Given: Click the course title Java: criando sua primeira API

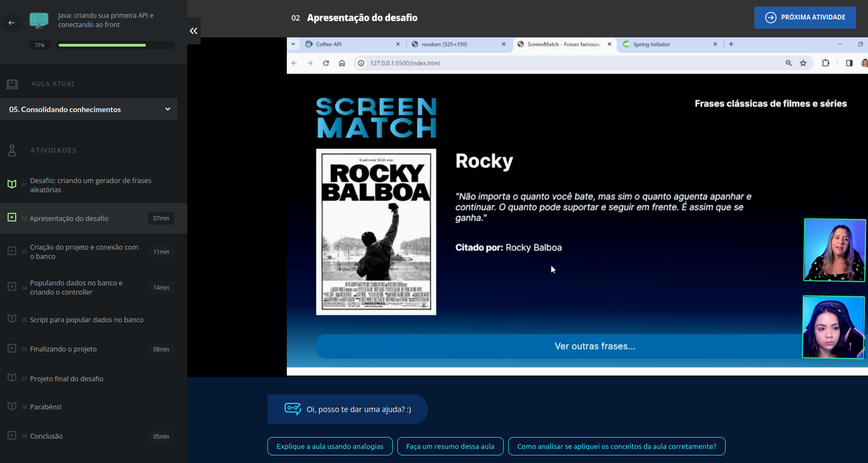Looking at the screenshot, I should point(106,20).
